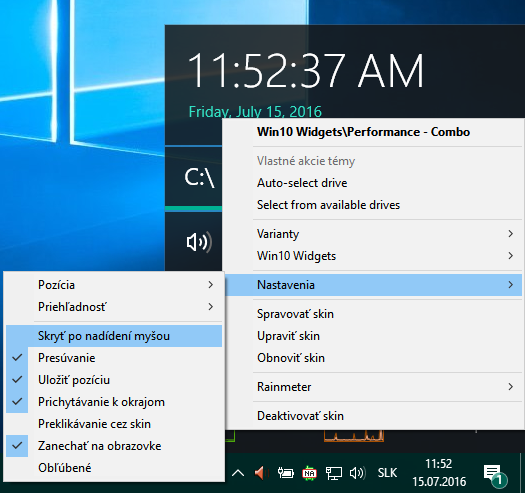Toggle Skryť po nadídení myšou option

[x=114, y=336]
